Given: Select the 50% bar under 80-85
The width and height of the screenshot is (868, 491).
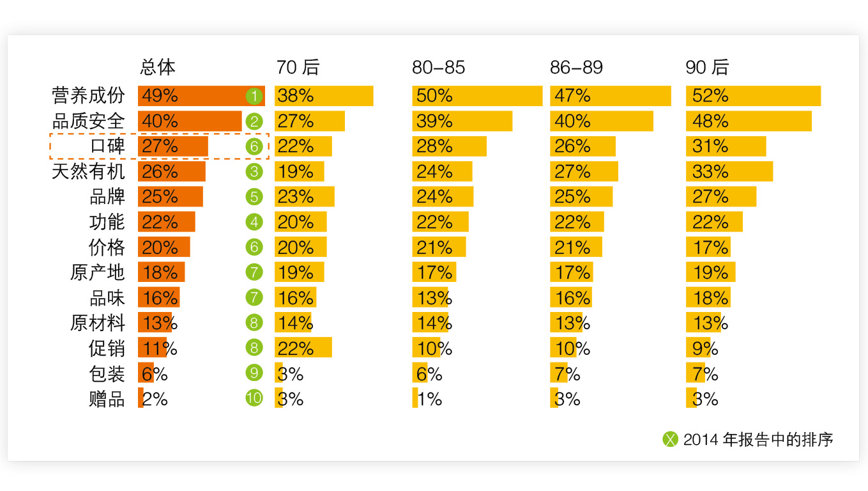Looking at the screenshot, I should [477, 96].
